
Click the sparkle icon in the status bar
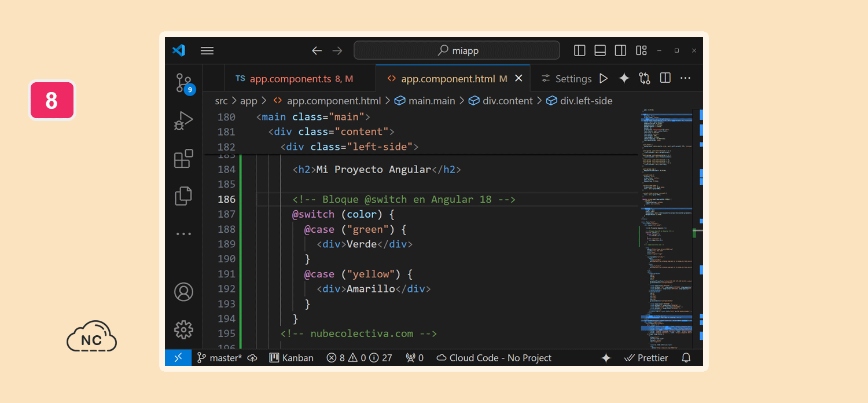click(x=606, y=358)
